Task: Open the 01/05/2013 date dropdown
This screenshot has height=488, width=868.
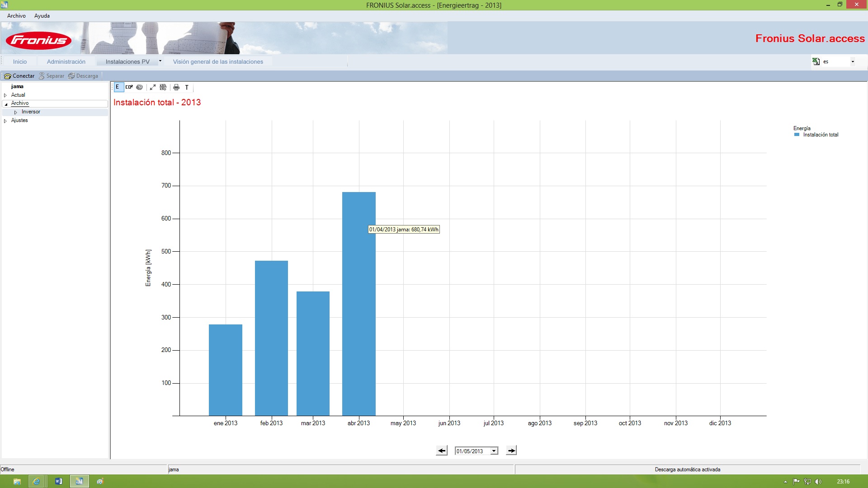Action: tap(494, 451)
